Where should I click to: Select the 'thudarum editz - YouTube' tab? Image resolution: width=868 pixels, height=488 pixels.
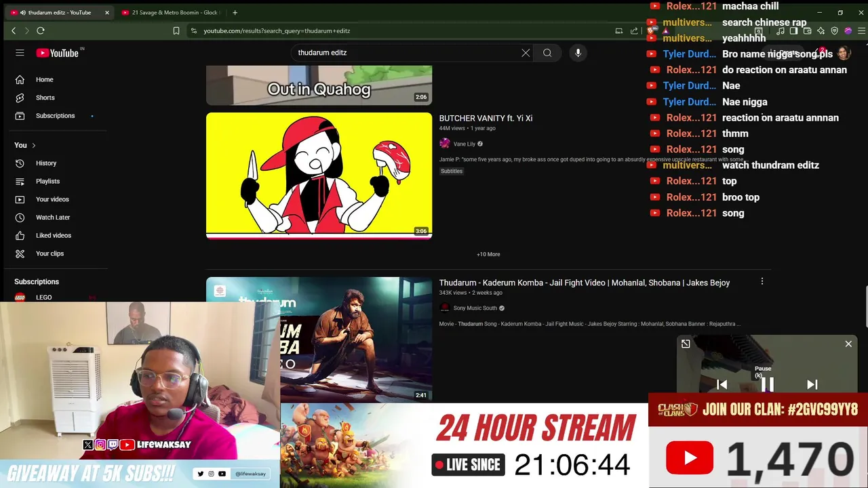pos(60,12)
